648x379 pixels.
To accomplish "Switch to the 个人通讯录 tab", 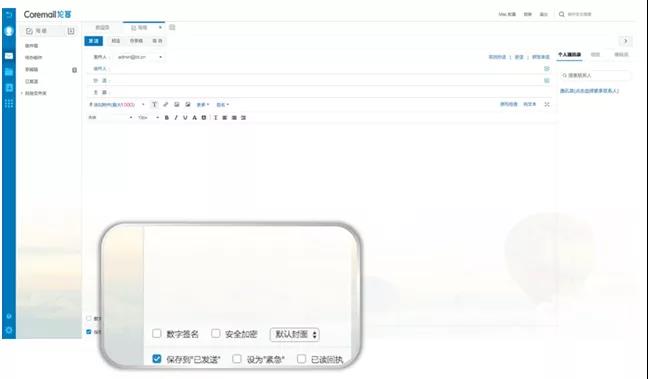I will [569, 55].
